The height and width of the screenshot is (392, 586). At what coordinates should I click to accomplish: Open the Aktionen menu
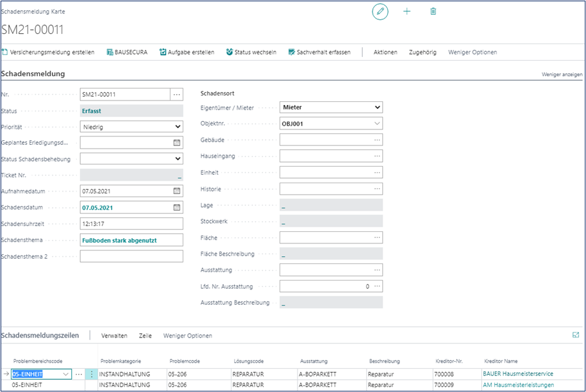[x=385, y=52]
